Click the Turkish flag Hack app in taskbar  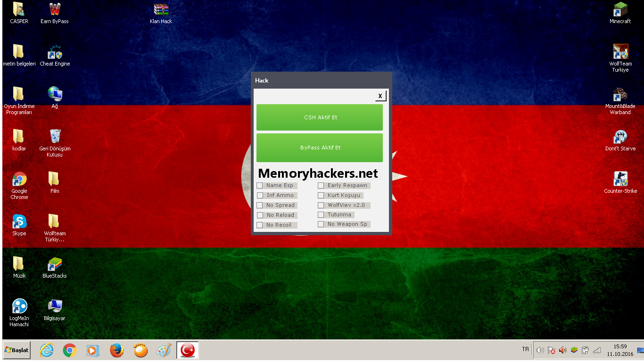tap(188, 350)
